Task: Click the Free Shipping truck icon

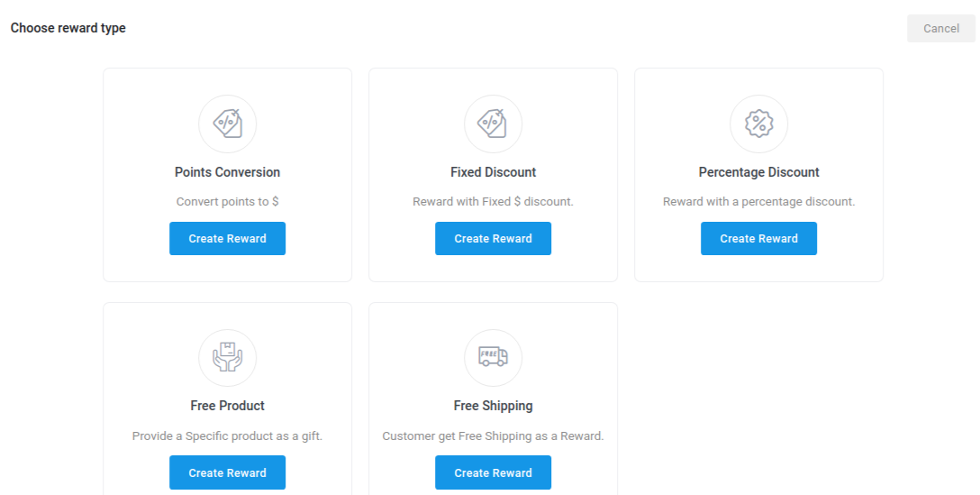Action: [x=493, y=357]
